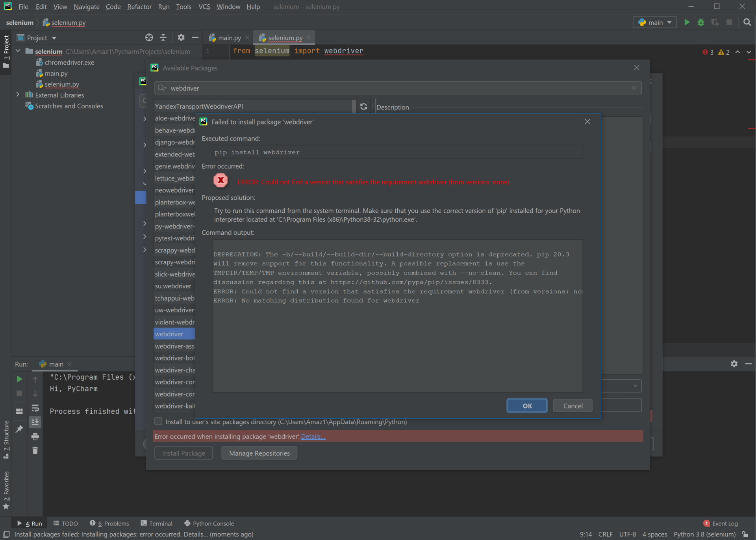Rerun main in Run panel

[19, 379]
